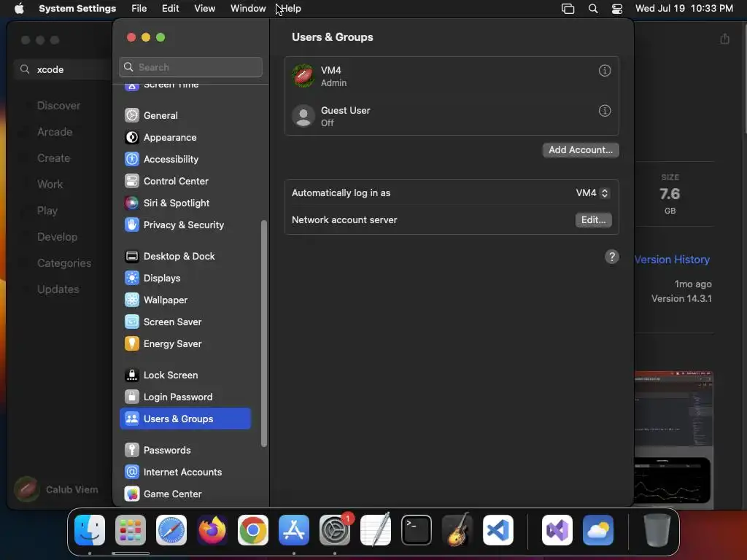
Task: Select the Guest User account row
Action: (452, 116)
